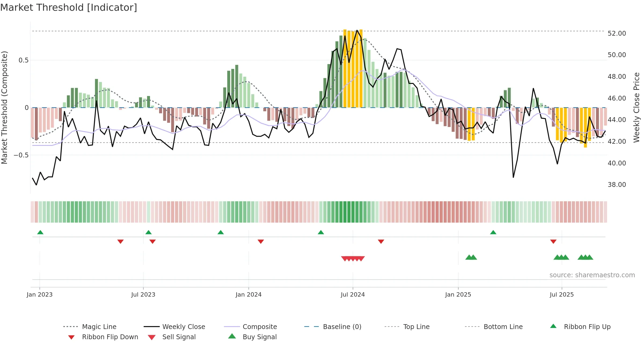Click the green ribbon segment near Mar 2023
This screenshot has height=362, width=644.
(x=76, y=212)
